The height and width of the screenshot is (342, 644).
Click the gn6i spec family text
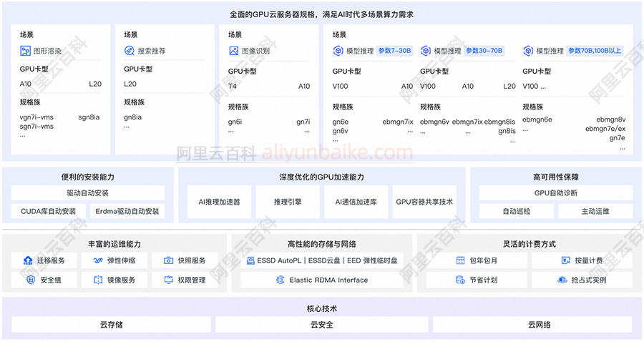(235, 122)
